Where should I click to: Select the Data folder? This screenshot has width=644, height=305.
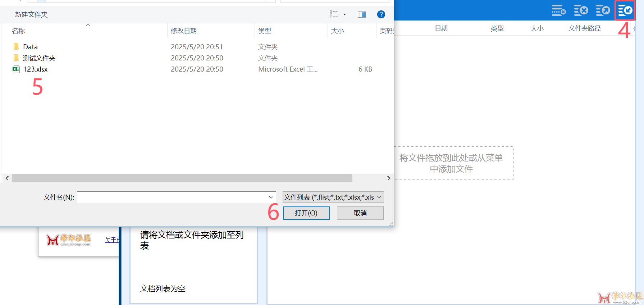click(x=30, y=47)
